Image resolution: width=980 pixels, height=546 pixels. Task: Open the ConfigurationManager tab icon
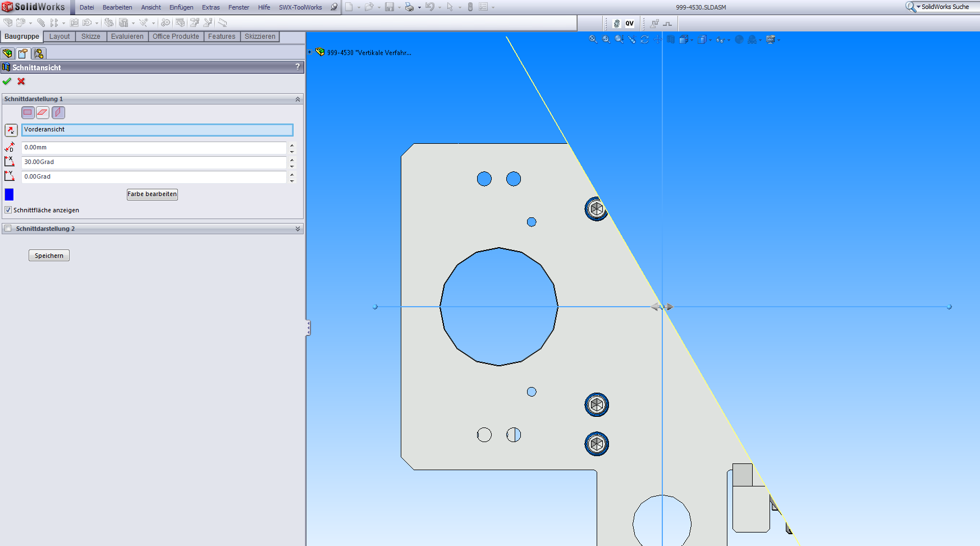(39, 53)
